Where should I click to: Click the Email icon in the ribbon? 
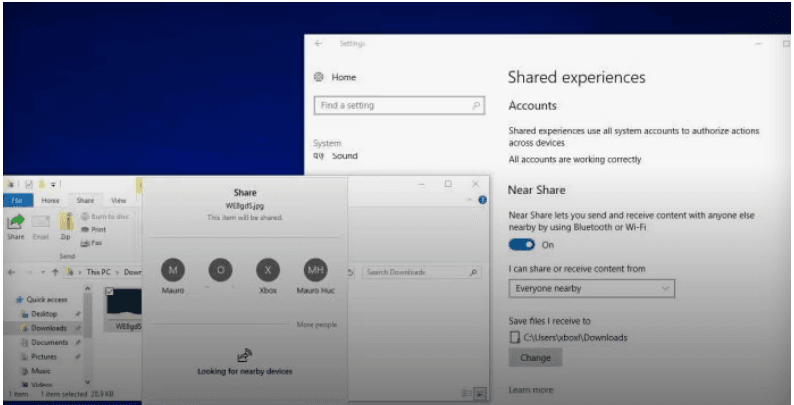[x=41, y=222]
